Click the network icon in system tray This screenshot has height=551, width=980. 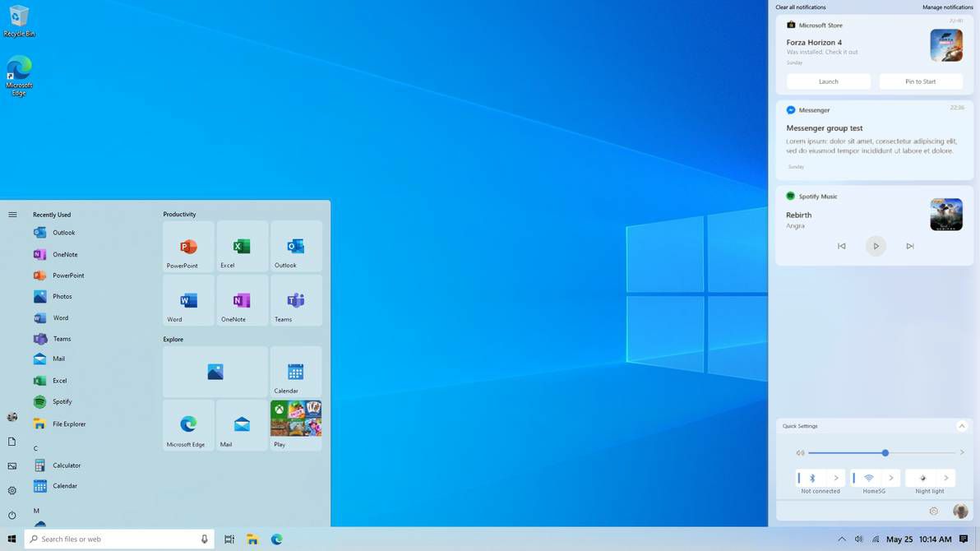[876, 539]
